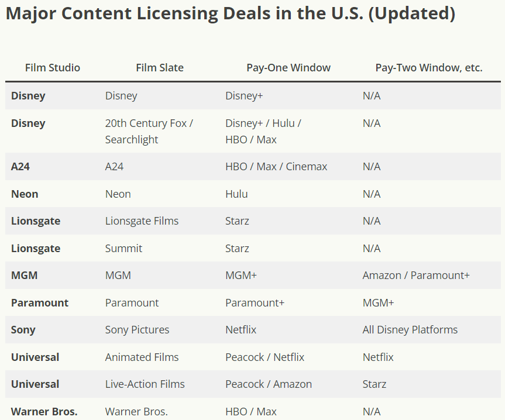Click the "All Disney Platforms" cell
Screen dimensions: 505x420
[410, 330]
